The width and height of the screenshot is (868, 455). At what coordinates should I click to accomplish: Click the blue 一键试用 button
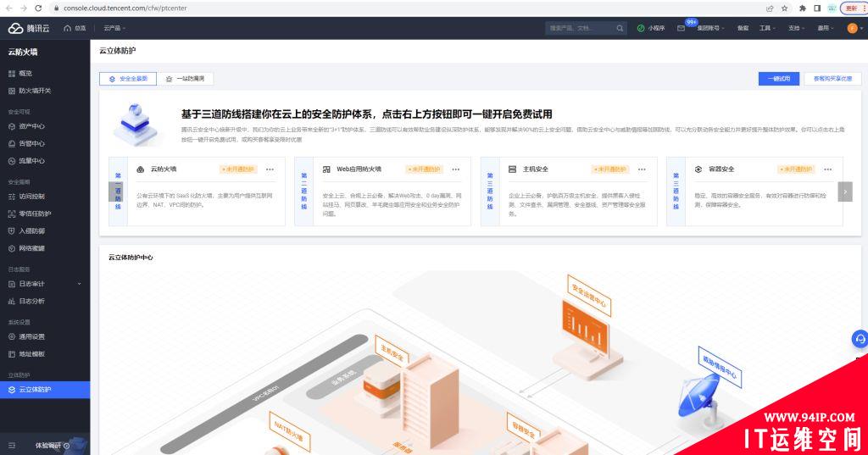(x=779, y=79)
